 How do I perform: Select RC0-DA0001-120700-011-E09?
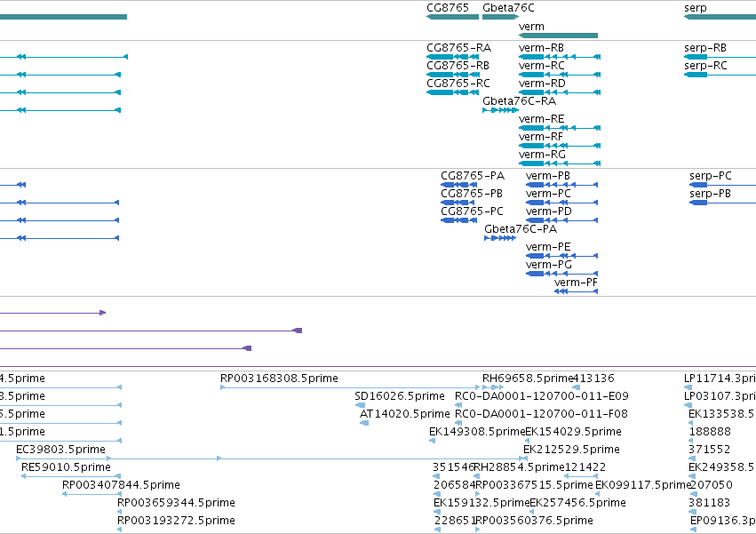[542, 396]
